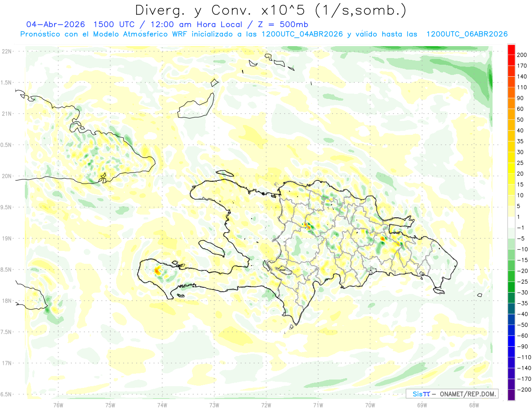Click the red hotspot on southwestern Haiti peninsula
This screenshot has height=411, width=532.
point(157,270)
